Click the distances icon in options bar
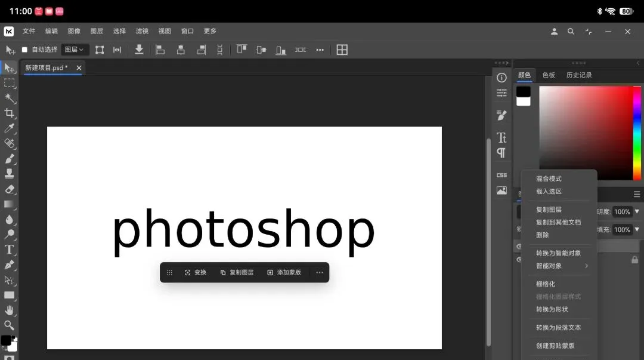 point(117,50)
